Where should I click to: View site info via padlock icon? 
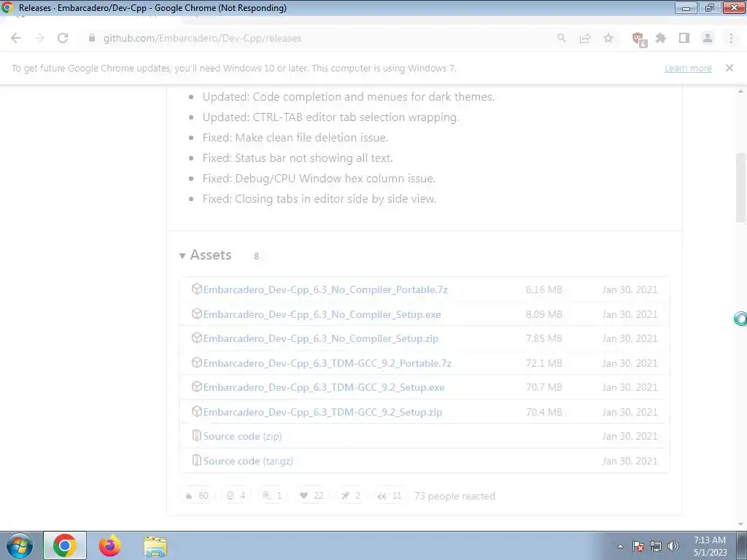tap(92, 38)
